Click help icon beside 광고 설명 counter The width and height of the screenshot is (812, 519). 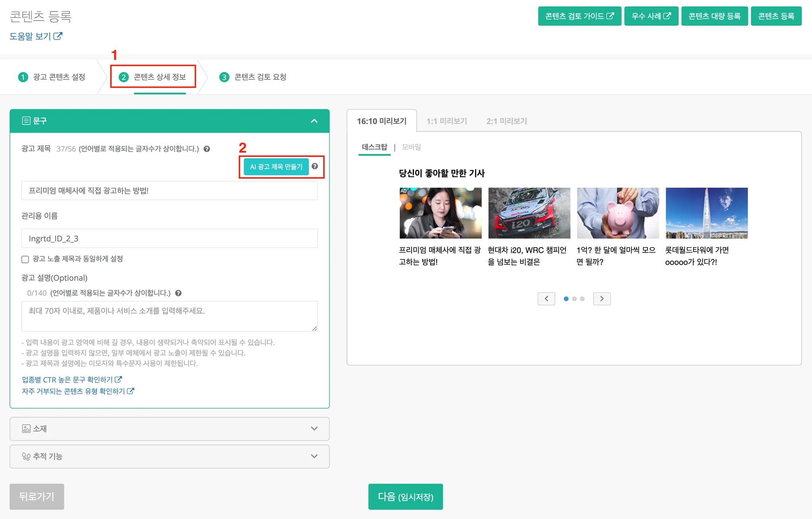point(178,293)
